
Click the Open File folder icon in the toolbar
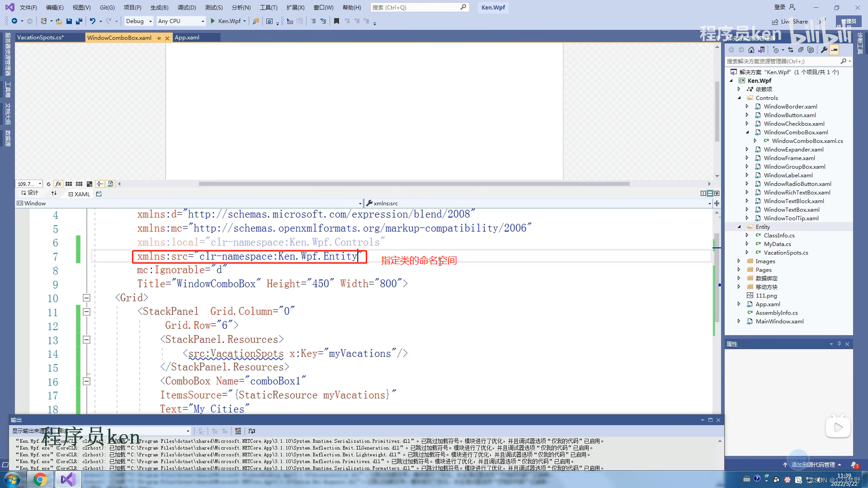click(59, 21)
